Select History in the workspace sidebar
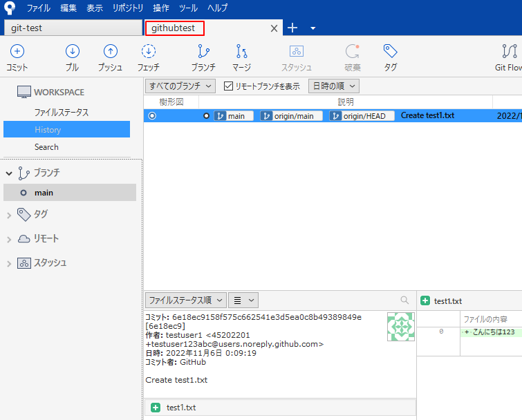This screenshot has width=522, height=420. 66,129
